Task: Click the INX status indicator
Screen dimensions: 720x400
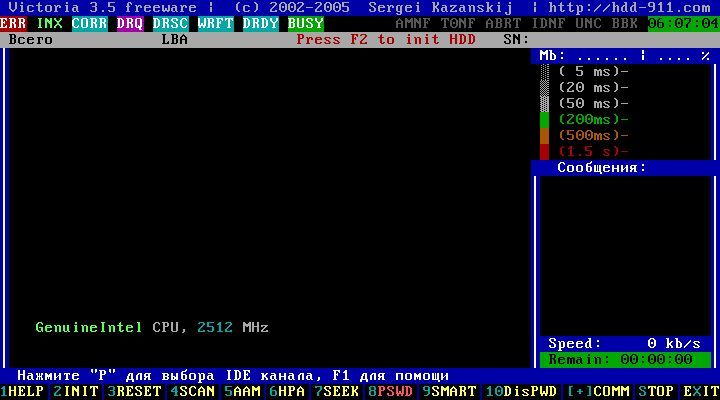Action: tap(50, 23)
